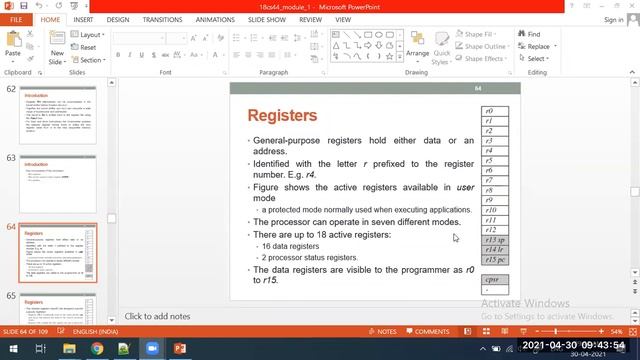Click the Windows Start button

point(13,349)
